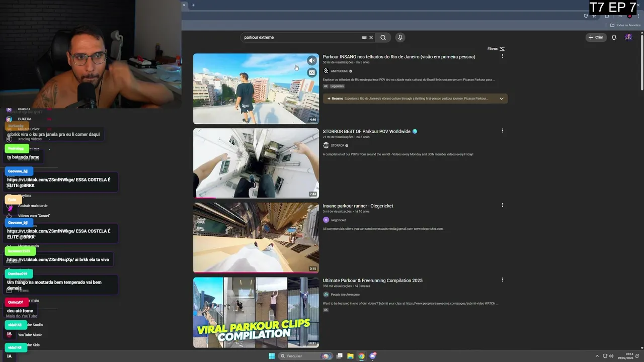Open Task View on the taskbar
The height and width of the screenshot is (362, 644).
coord(340,356)
